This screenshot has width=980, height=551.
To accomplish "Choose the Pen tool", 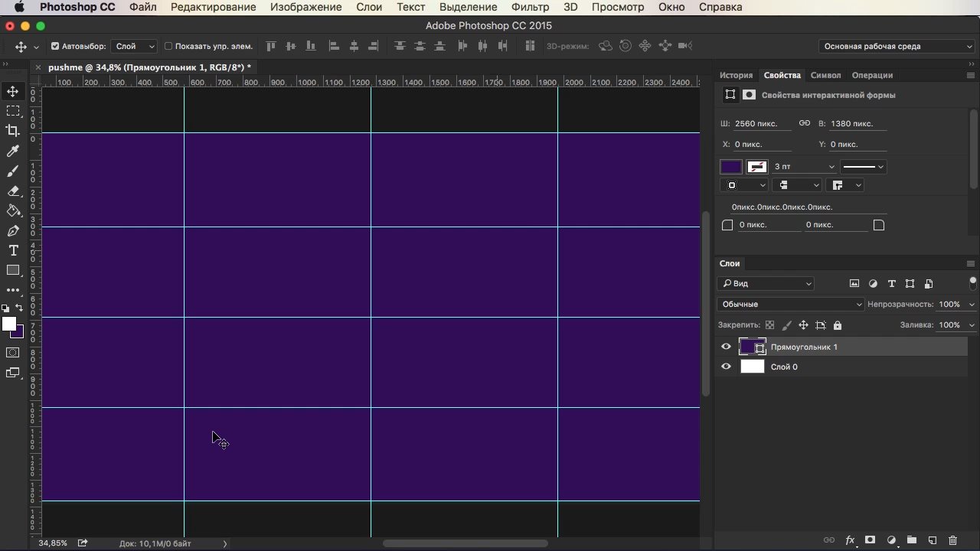I will point(13,231).
